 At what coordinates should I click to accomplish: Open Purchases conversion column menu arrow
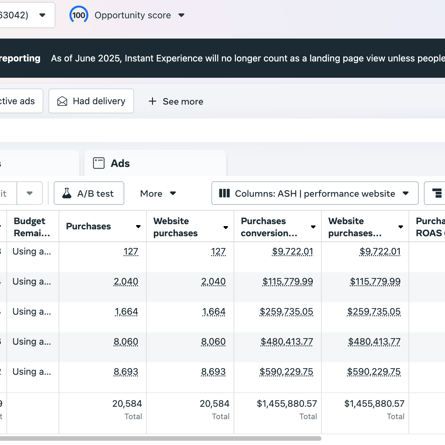pos(313,227)
